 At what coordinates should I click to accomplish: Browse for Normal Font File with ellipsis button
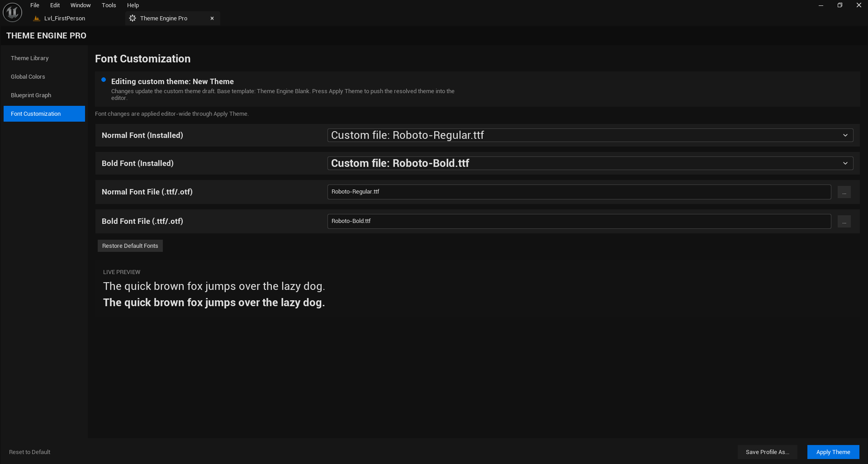pos(844,192)
